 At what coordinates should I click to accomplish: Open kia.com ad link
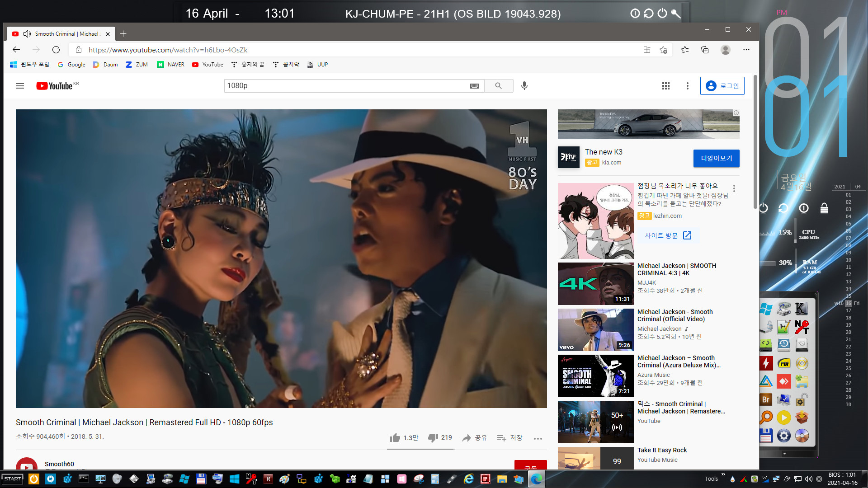(611, 163)
